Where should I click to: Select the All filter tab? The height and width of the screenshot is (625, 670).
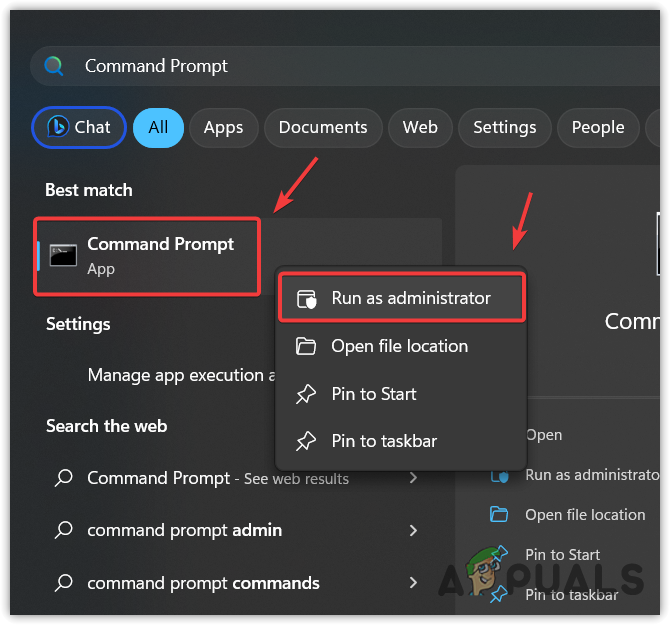[158, 127]
